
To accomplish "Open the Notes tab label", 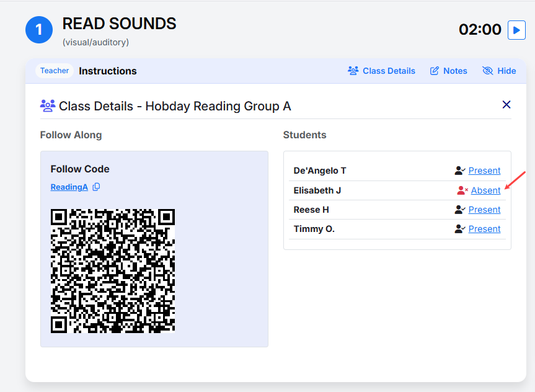I will tap(455, 71).
